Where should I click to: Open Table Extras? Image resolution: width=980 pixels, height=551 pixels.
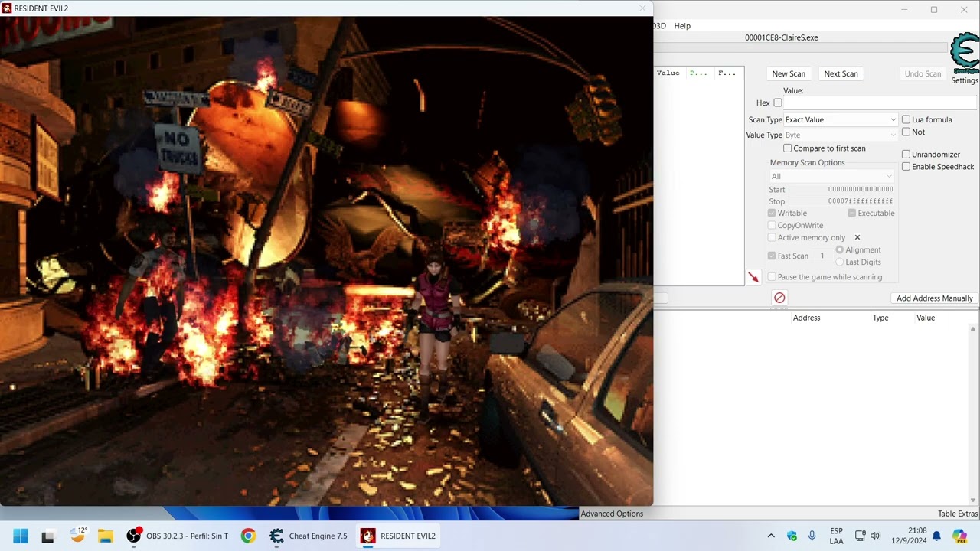[958, 514]
